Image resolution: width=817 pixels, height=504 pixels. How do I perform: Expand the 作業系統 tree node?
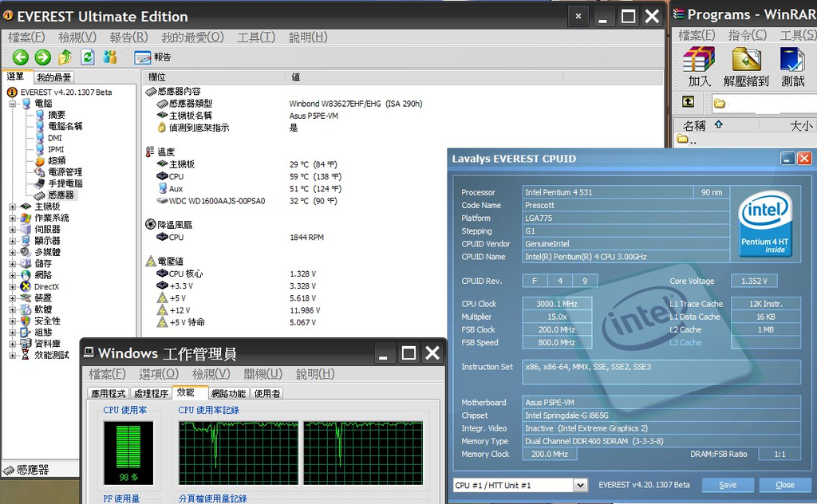[13, 219]
